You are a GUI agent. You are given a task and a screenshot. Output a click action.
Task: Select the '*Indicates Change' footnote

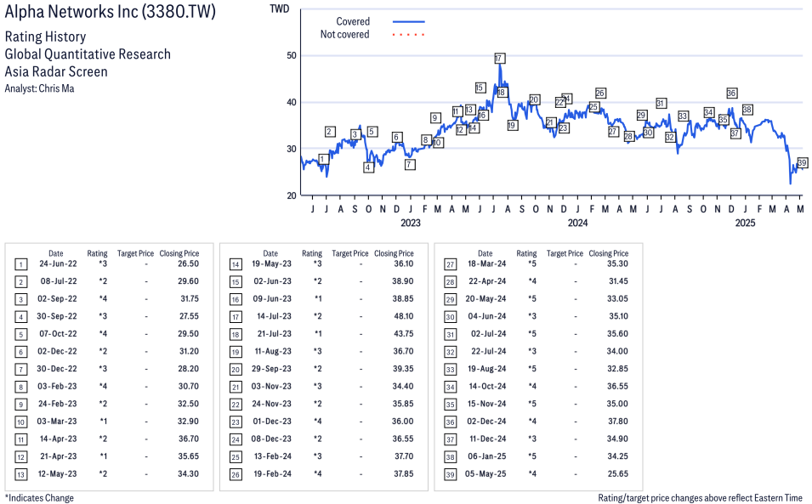coord(39,498)
